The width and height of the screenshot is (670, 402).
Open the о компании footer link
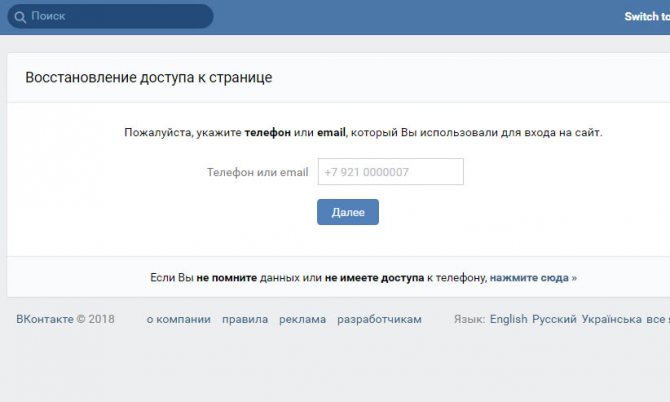[x=178, y=320]
